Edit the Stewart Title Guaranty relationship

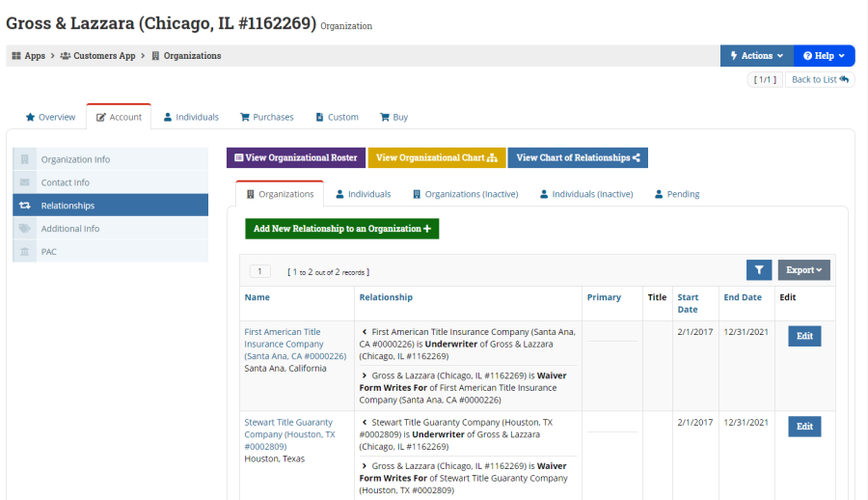pos(804,427)
